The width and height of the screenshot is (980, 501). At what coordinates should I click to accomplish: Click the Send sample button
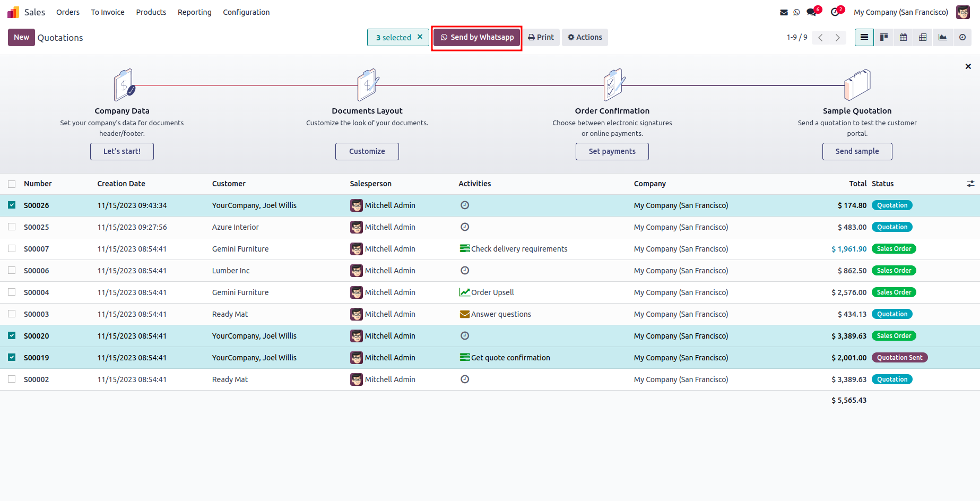pyautogui.click(x=857, y=151)
